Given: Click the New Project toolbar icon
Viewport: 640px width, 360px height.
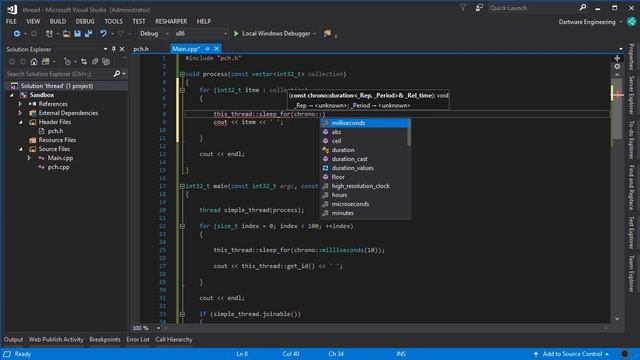Looking at the screenshot, I should tap(49, 33).
